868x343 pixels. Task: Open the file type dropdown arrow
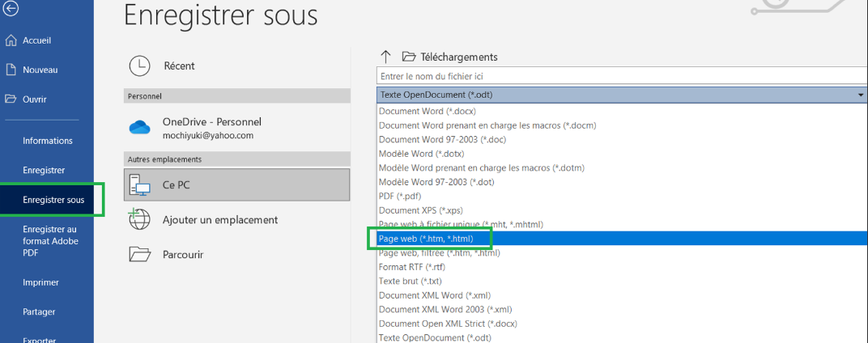tap(860, 95)
